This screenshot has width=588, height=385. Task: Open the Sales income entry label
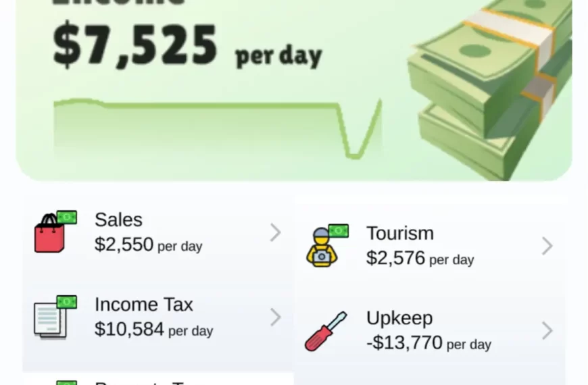pyautogui.click(x=118, y=220)
